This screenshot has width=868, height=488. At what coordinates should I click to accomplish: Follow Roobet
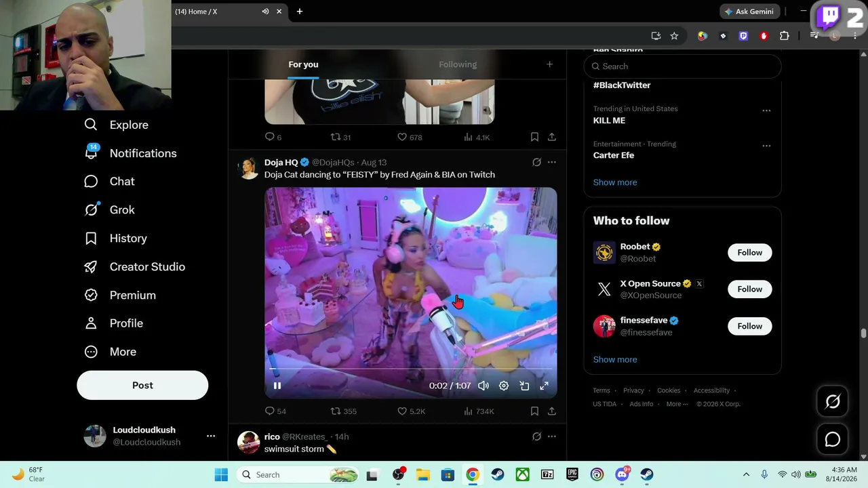pos(750,253)
